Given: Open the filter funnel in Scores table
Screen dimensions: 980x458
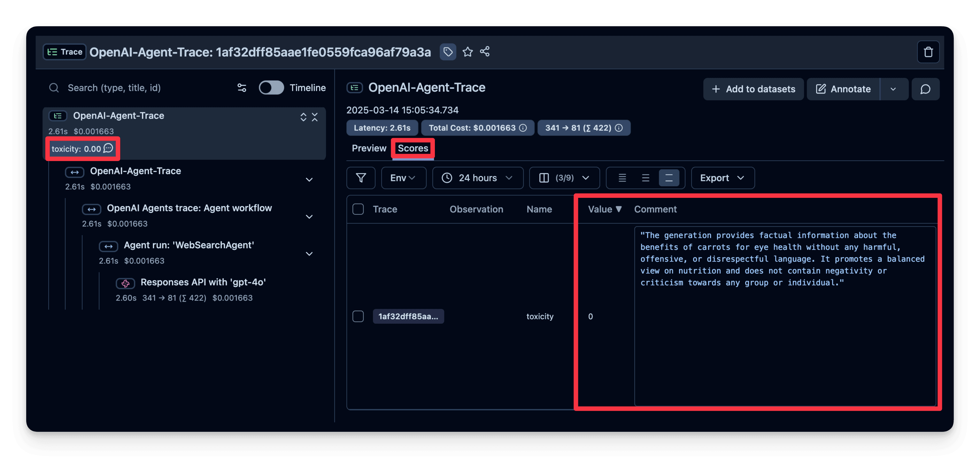Looking at the screenshot, I should point(361,178).
